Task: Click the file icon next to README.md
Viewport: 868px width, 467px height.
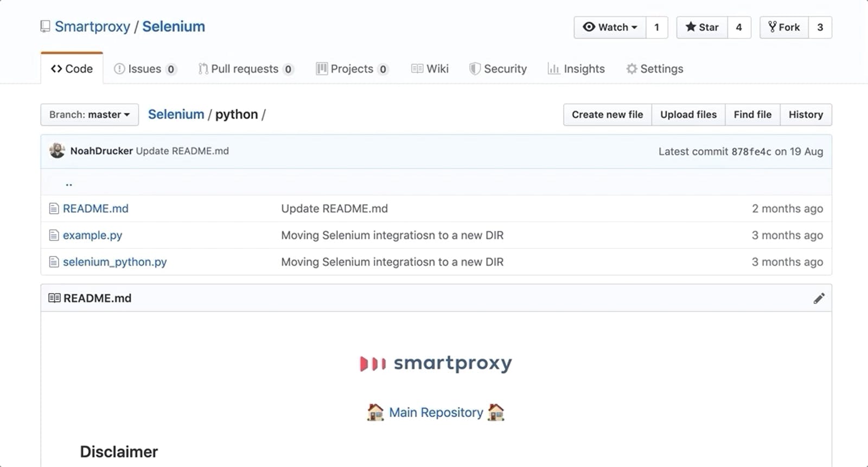Action: tap(54, 208)
